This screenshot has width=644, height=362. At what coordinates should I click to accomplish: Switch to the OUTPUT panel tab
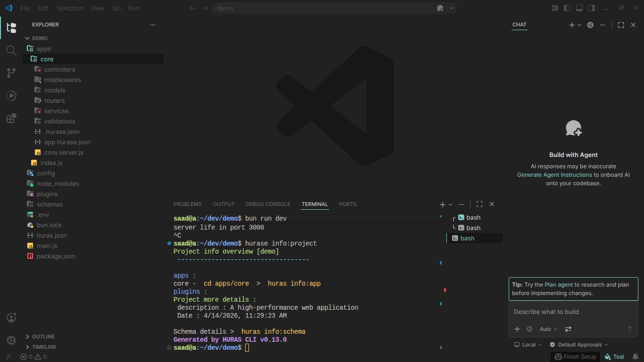tap(223, 204)
